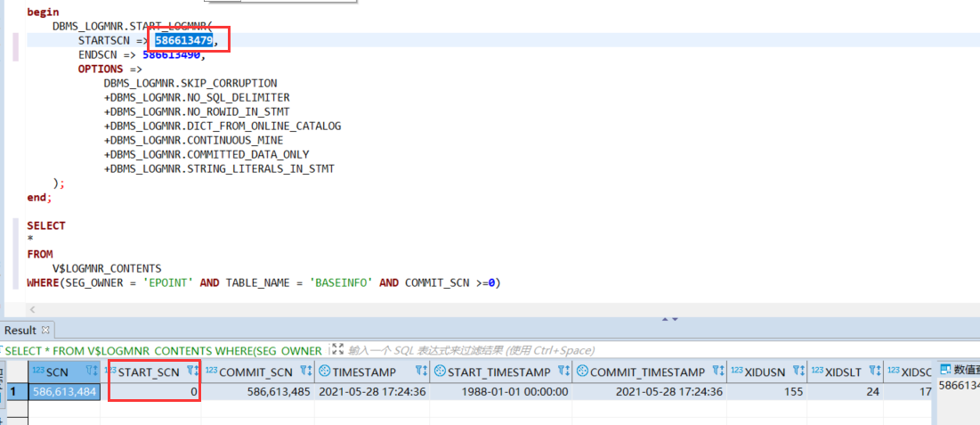Image resolution: width=980 pixels, height=425 pixels.
Task: Select row 1 via its row header
Action: coord(12,391)
